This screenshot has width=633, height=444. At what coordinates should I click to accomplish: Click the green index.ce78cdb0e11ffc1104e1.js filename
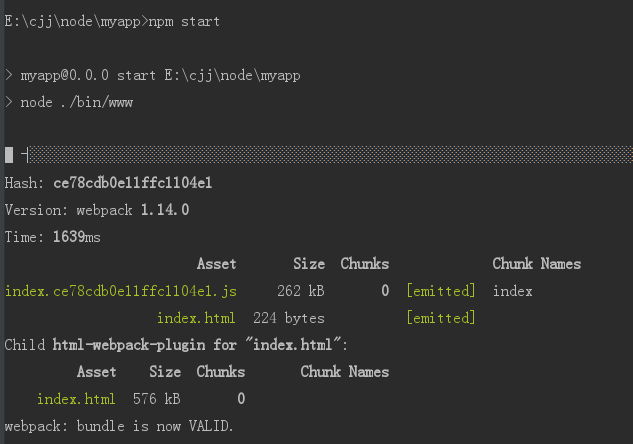coord(121,291)
